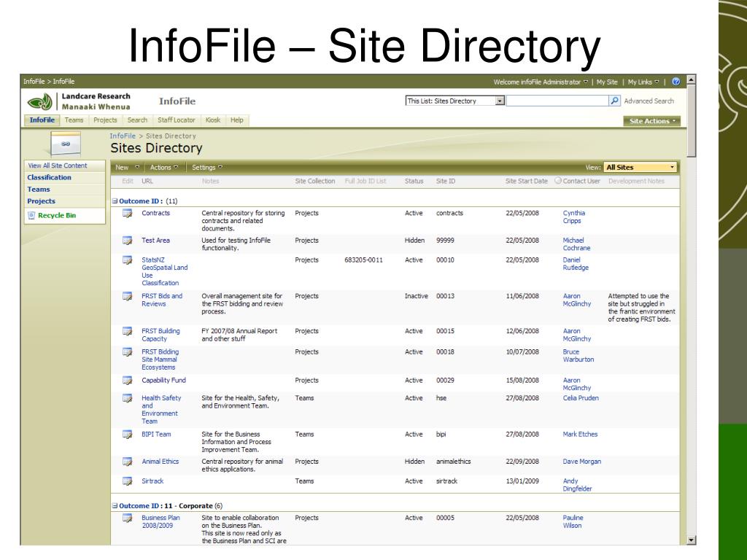Select the InfoFile navigation tab
747x560 pixels.
42,120
